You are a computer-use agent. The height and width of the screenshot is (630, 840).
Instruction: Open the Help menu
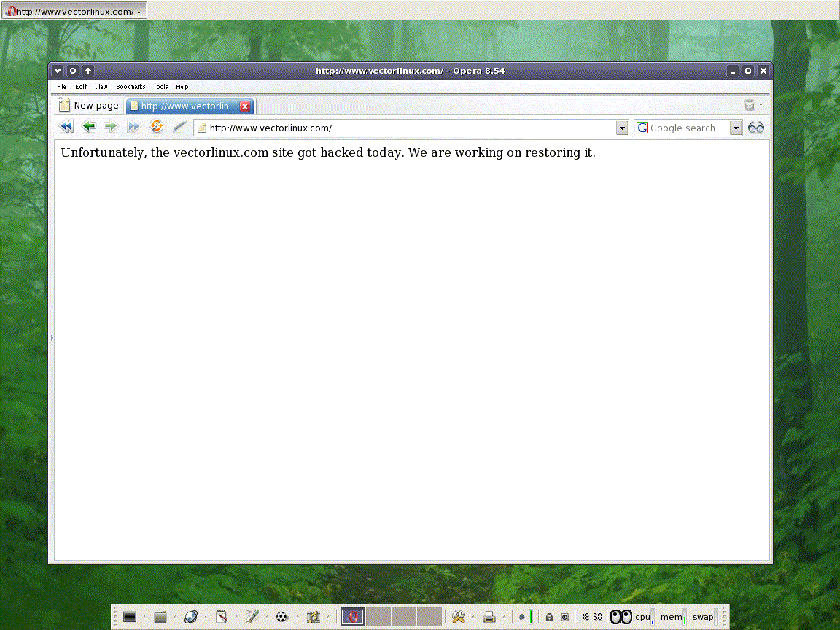click(182, 87)
